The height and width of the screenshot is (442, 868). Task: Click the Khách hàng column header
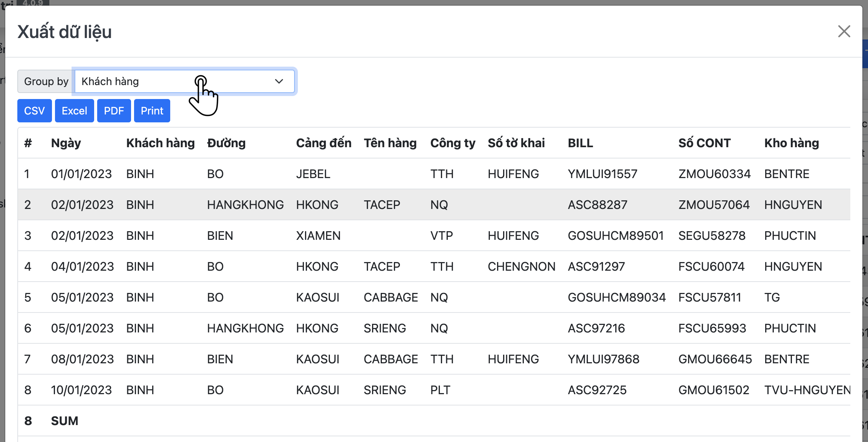pyautogui.click(x=160, y=143)
